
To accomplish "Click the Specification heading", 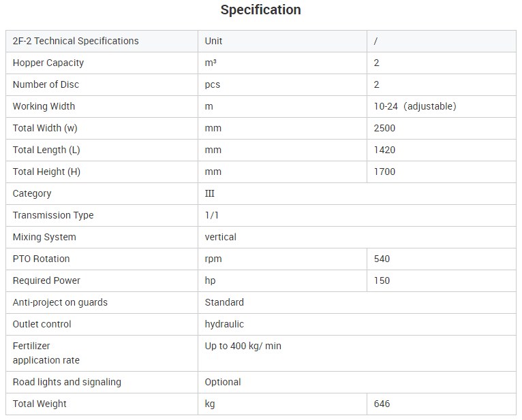I will 261,10.
